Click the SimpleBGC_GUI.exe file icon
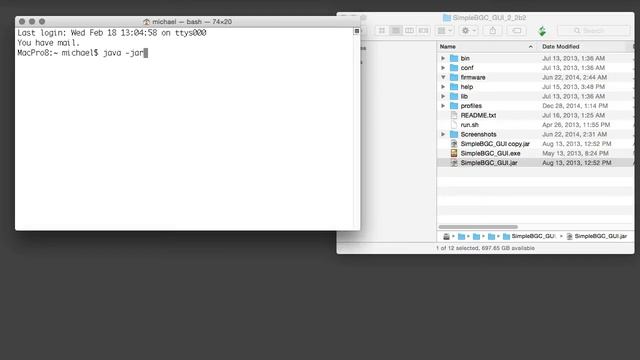The image size is (640, 360). click(x=454, y=153)
